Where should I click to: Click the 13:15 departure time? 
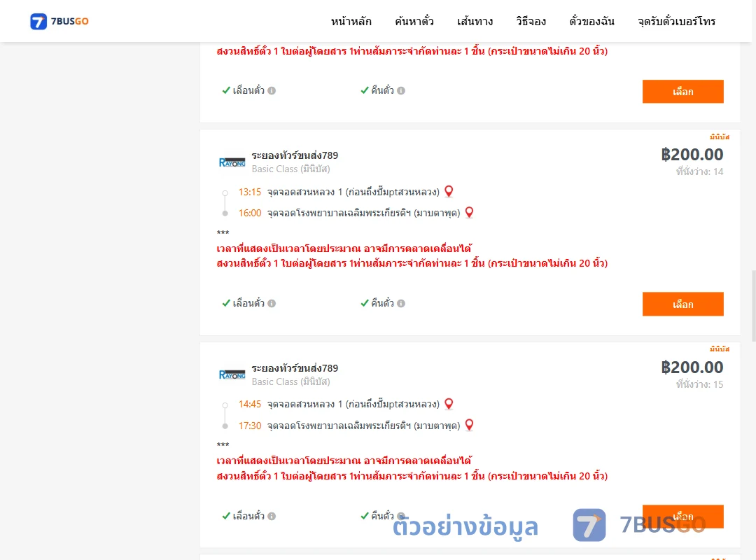point(250,192)
